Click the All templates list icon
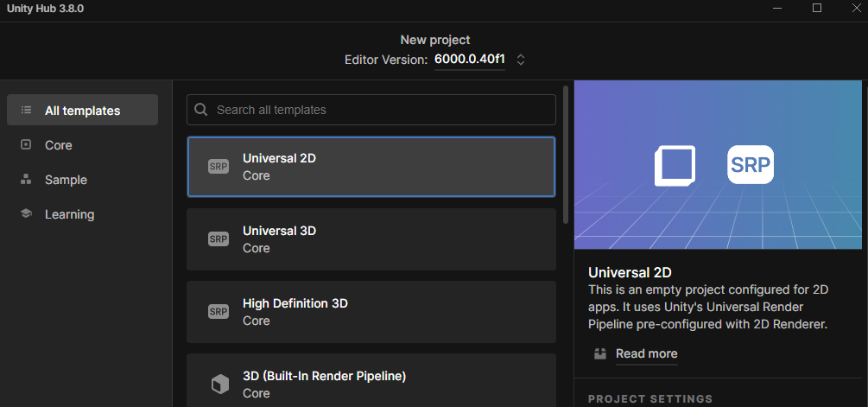The image size is (868, 407). (26, 111)
